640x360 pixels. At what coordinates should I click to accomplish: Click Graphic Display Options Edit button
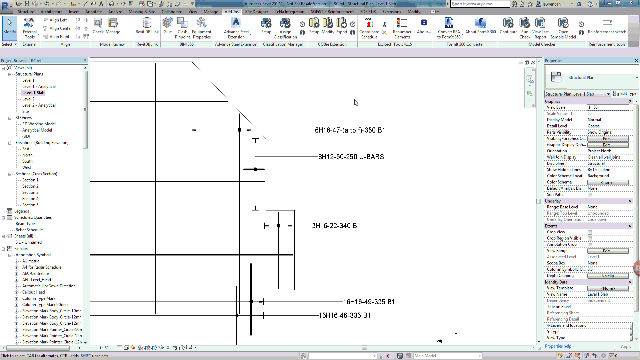click(x=608, y=145)
